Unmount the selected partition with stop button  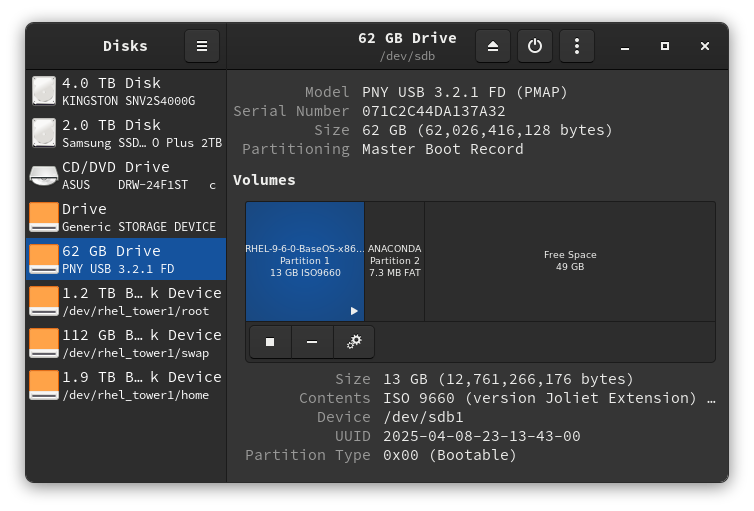270,342
